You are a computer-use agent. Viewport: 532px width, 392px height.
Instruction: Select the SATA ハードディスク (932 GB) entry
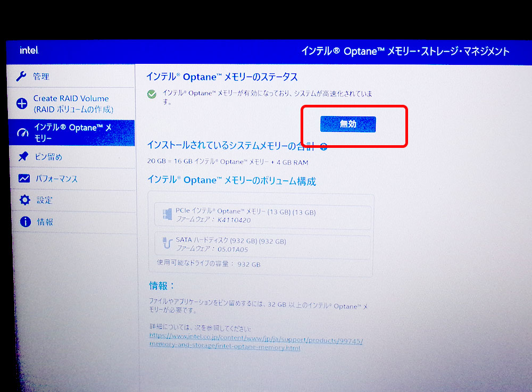pos(231,241)
